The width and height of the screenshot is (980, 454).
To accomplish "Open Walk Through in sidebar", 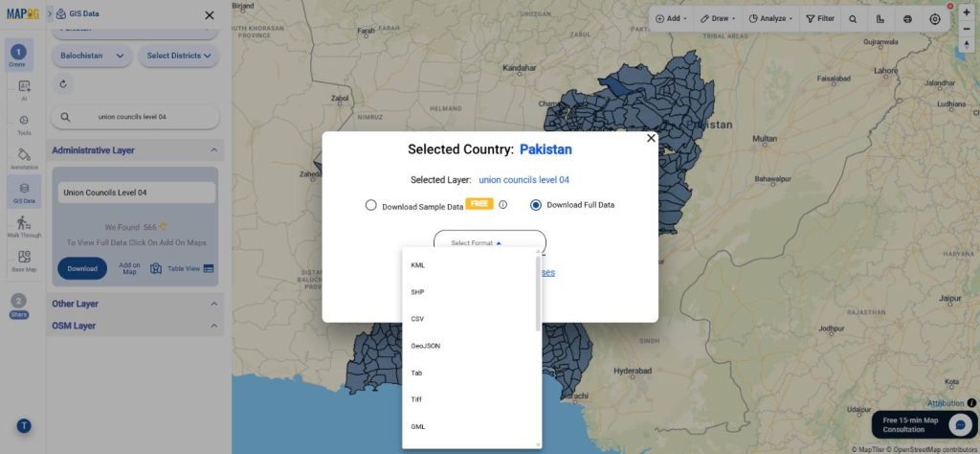I will coord(24,227).
